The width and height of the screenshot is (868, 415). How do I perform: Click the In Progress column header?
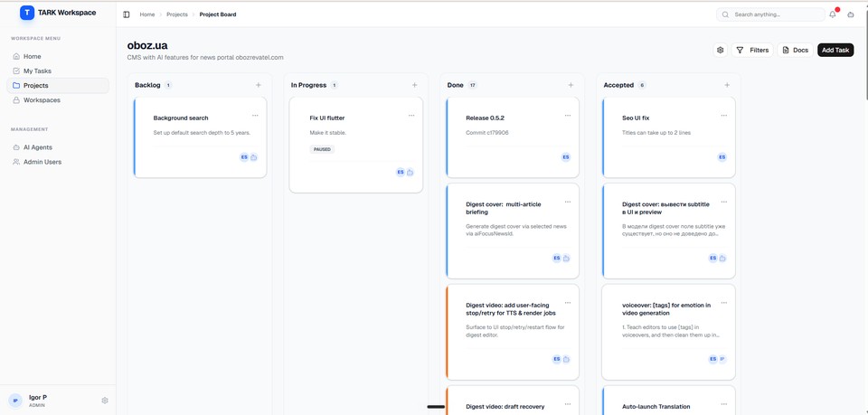point(309,85)
